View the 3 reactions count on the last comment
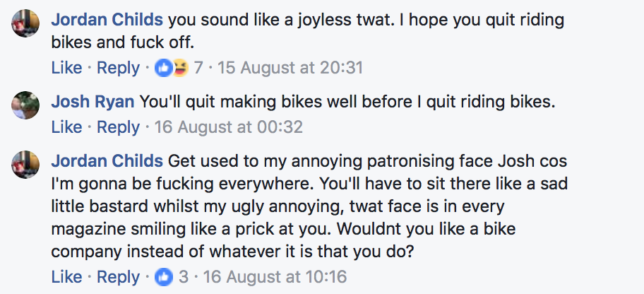Screen dimensions: 644x294 [184, 278]
